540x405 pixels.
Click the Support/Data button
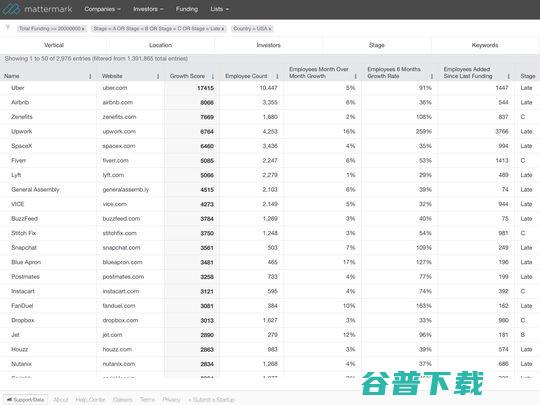coord(25,399)
